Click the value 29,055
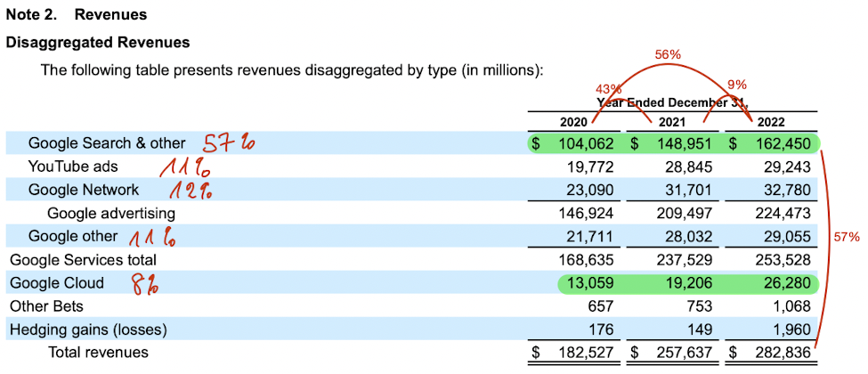This screenshot has width=868, height=374. click(786, 237)
